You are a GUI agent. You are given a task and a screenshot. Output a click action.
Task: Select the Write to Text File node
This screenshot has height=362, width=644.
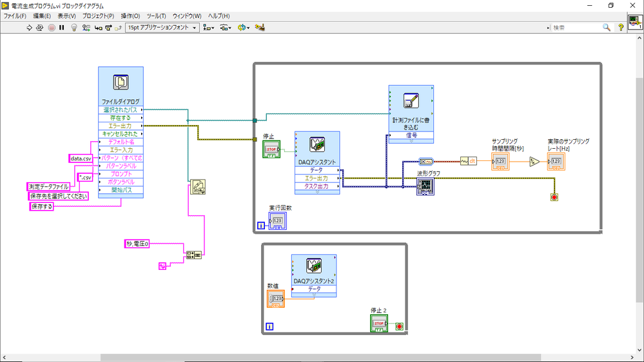[x=197, y=187]
